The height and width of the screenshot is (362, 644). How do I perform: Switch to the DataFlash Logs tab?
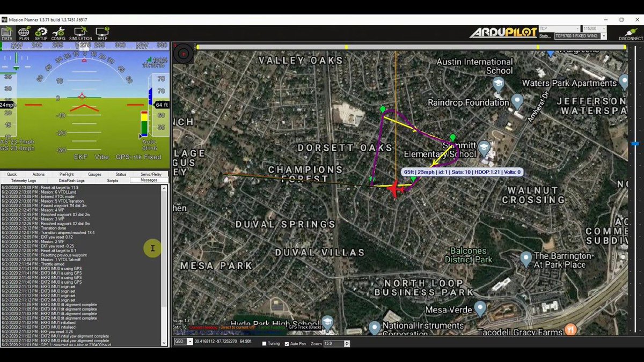point(70,181)
